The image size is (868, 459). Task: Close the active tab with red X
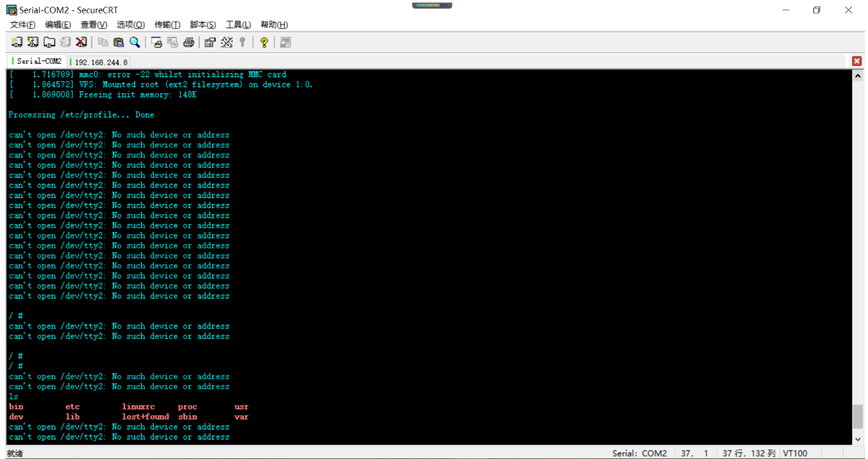[x=857, y=61]
